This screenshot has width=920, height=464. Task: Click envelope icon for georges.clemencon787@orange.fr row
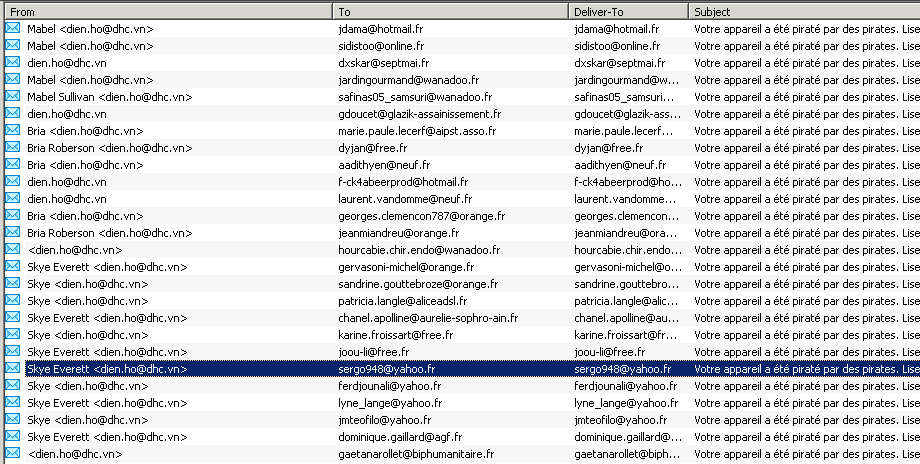point(12,215)
